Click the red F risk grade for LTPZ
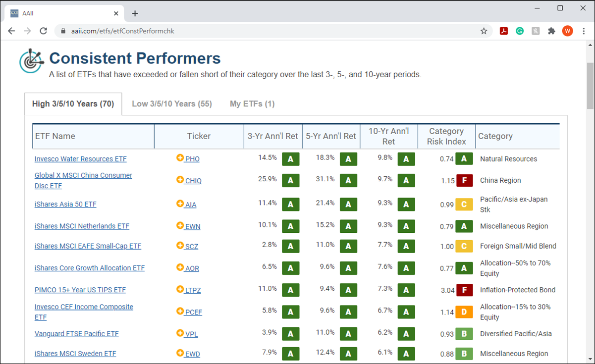This screenshot has height=364, width=595. tap(464, 290)
